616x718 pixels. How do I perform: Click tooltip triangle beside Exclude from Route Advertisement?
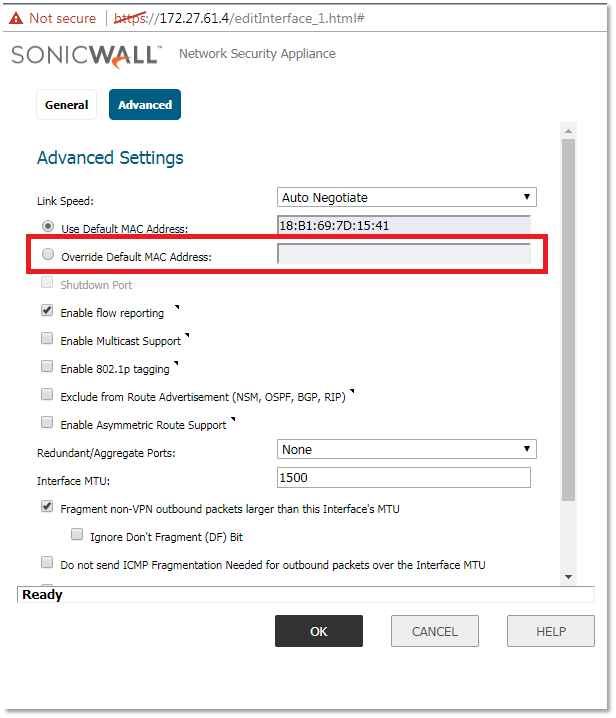pos(352,391)
